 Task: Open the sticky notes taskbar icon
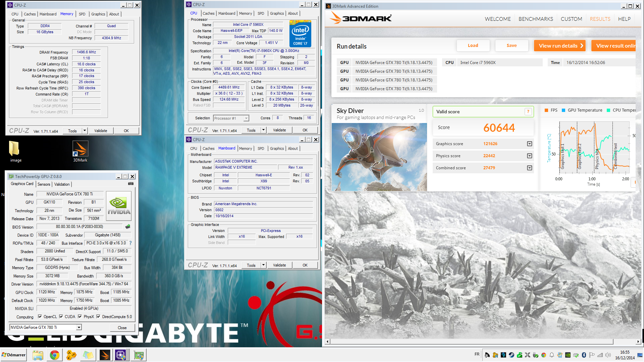tap(88, 355)
